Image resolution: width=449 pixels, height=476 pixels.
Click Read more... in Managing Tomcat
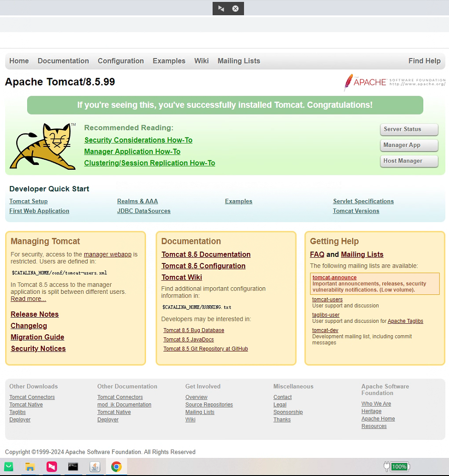pyautogui.click(x=29, y=299)
